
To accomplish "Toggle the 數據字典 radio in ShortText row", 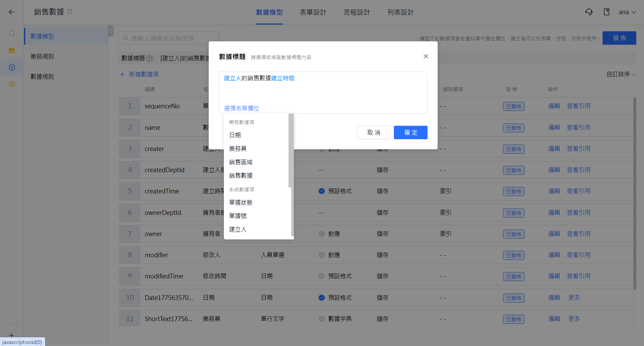I will [x=321, y=319].
